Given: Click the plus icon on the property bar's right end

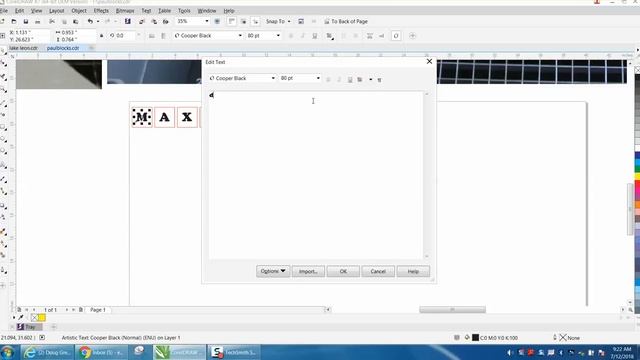Looking at the screenshot, I should point(412,36).
